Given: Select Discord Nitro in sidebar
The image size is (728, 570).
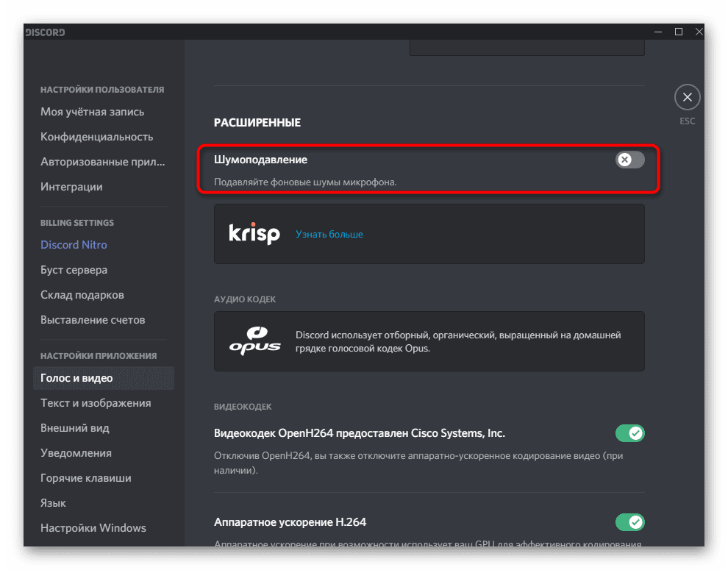Looking at the screenshot, I should [74, 245].
